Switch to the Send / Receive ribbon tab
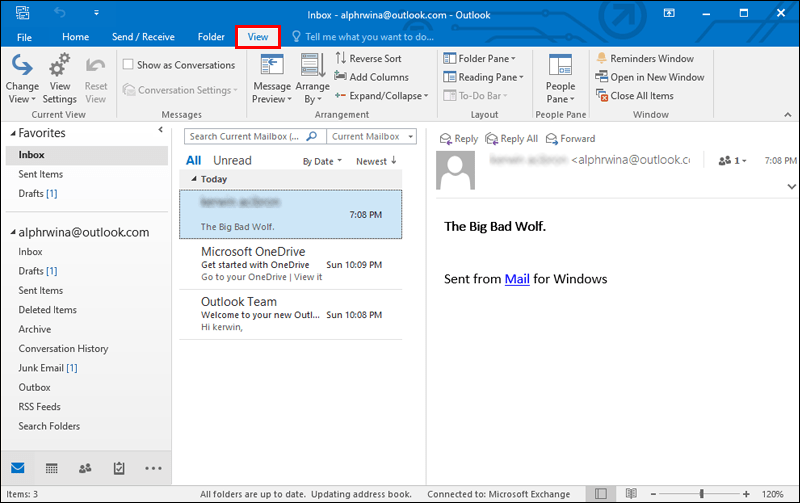Screen dimensions: 800x503 click(143, 37)
